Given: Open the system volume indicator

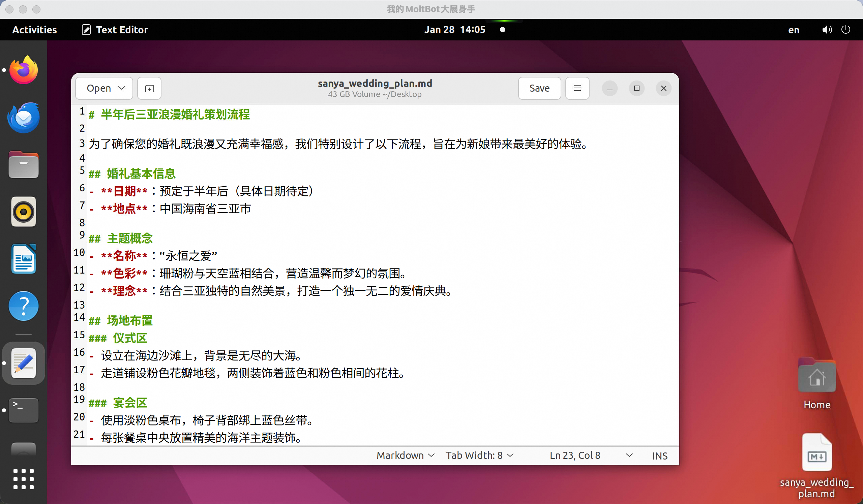Looking at the screenshot, I should point(827,30).
